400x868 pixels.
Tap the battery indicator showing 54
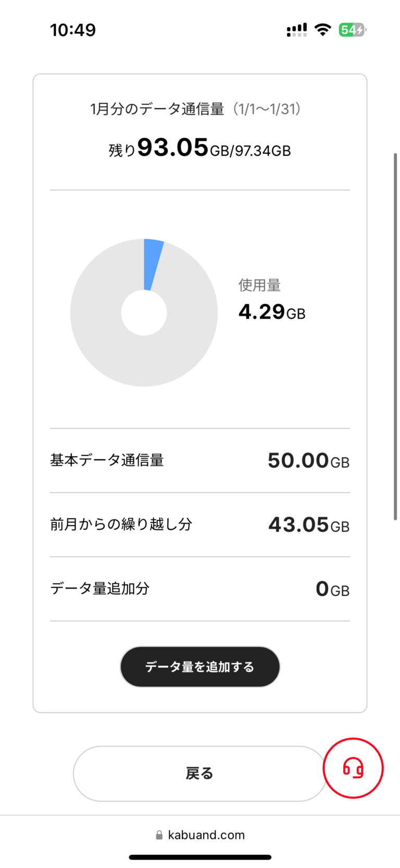tap(352, 30)
